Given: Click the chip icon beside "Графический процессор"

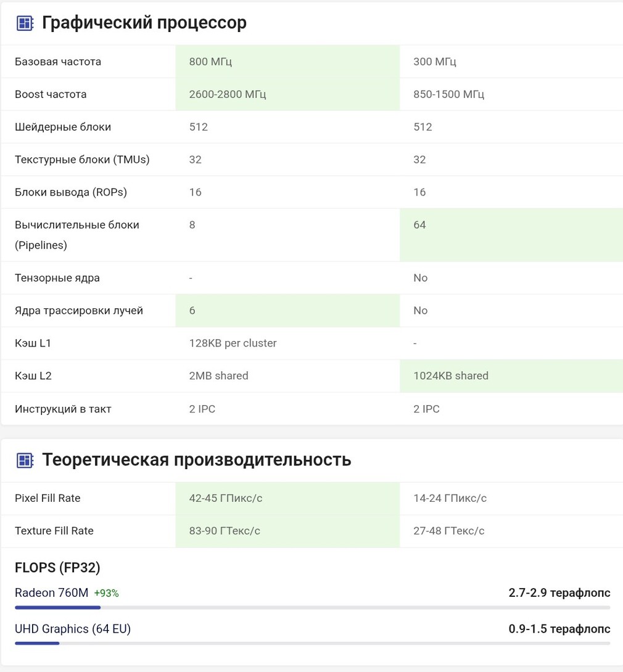Looking at the screenshot, I should [x=25, y=23].
